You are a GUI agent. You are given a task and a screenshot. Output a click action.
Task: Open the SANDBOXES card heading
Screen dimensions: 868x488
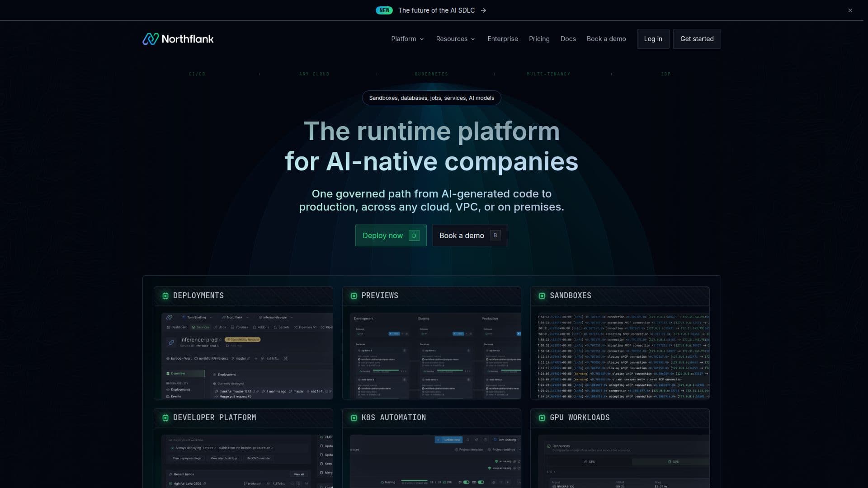571,296
